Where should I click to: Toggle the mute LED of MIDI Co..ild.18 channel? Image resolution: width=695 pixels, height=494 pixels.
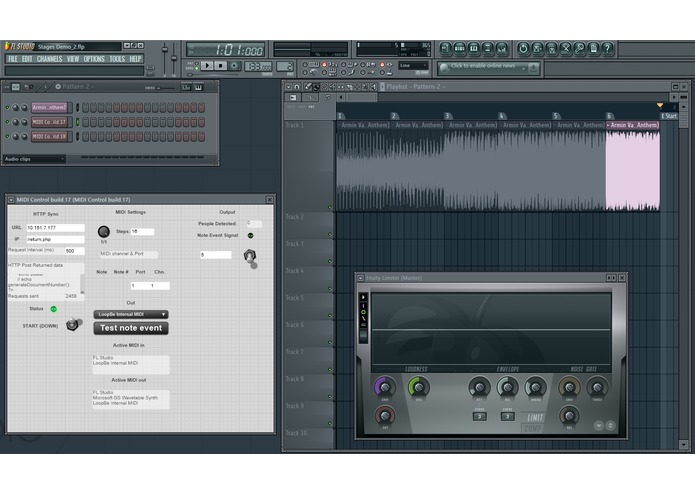tap(8, 136)
